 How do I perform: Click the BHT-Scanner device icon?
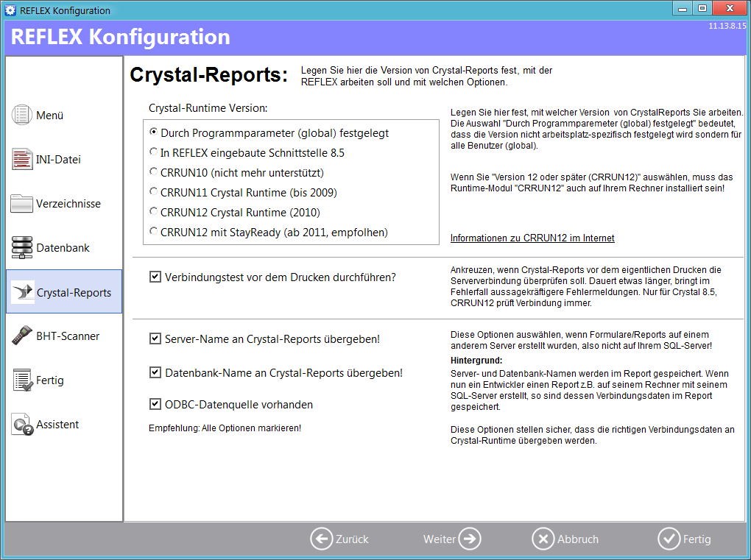[22, 336]
